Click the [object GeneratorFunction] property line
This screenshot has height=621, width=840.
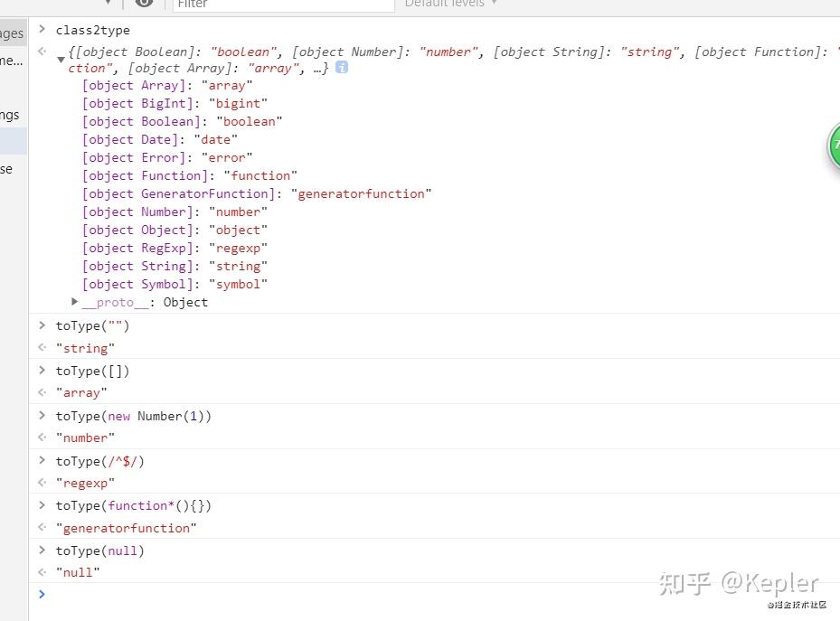(257, 193)
